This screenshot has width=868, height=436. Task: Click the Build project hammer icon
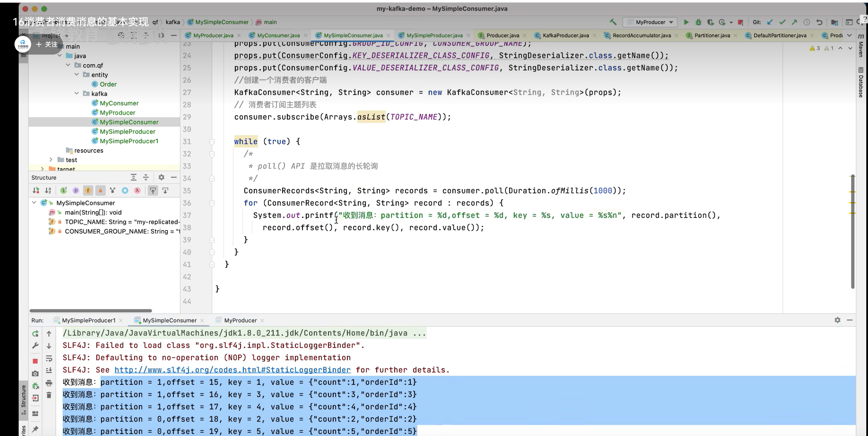coord(613,22)
